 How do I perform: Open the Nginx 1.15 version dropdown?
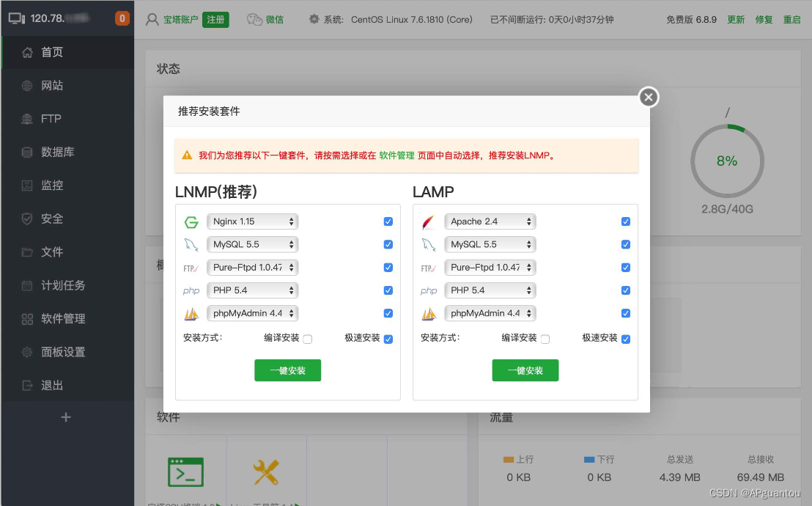253,221
